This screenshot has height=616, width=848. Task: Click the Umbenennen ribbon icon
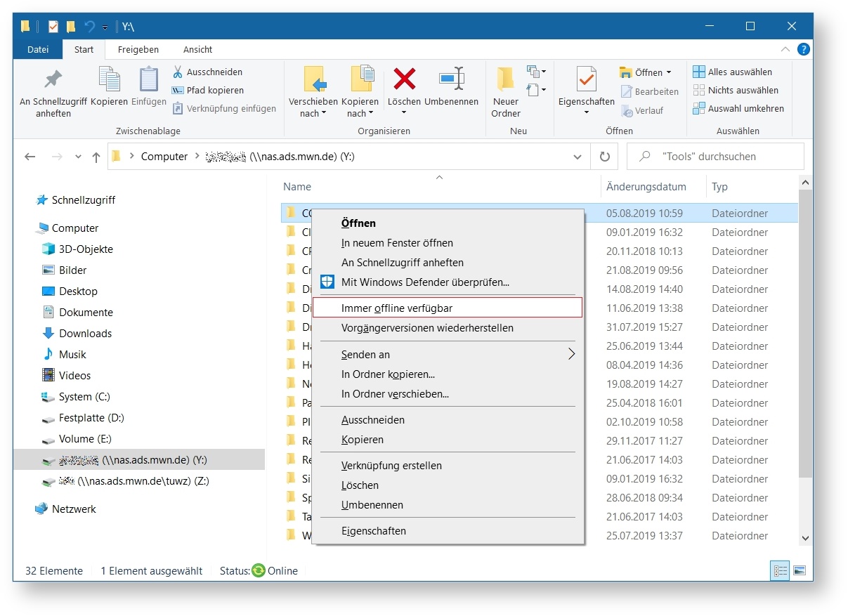tap(451, 79)
